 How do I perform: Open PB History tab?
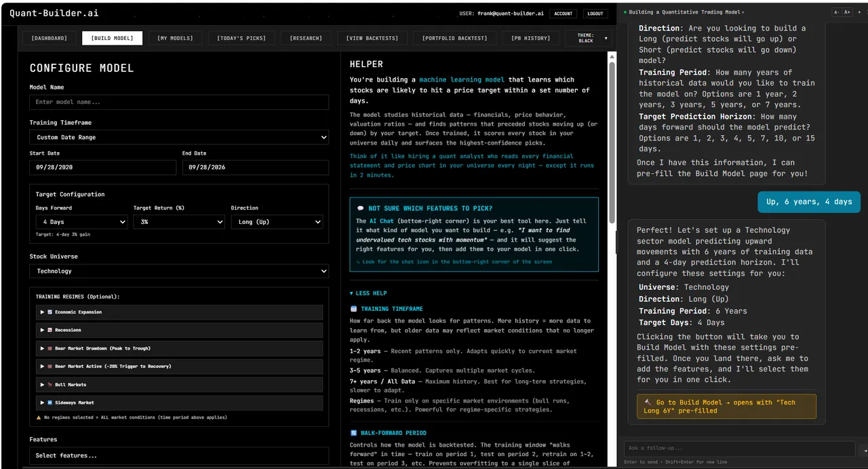pyautogui.click(x=531, y=38)
